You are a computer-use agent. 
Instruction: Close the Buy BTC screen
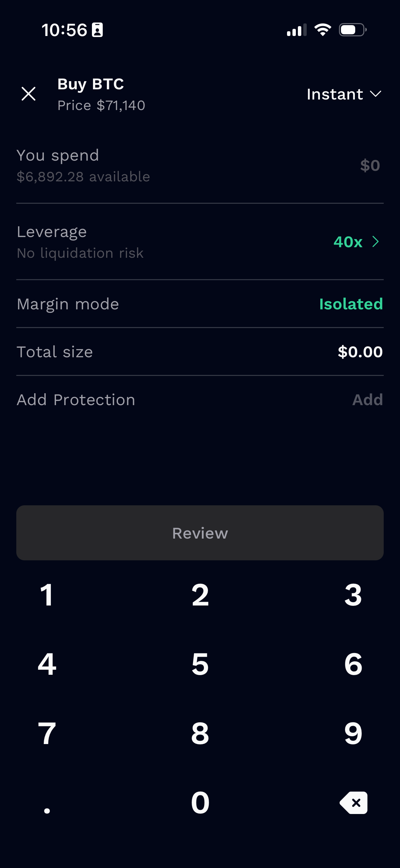(28, 94)
